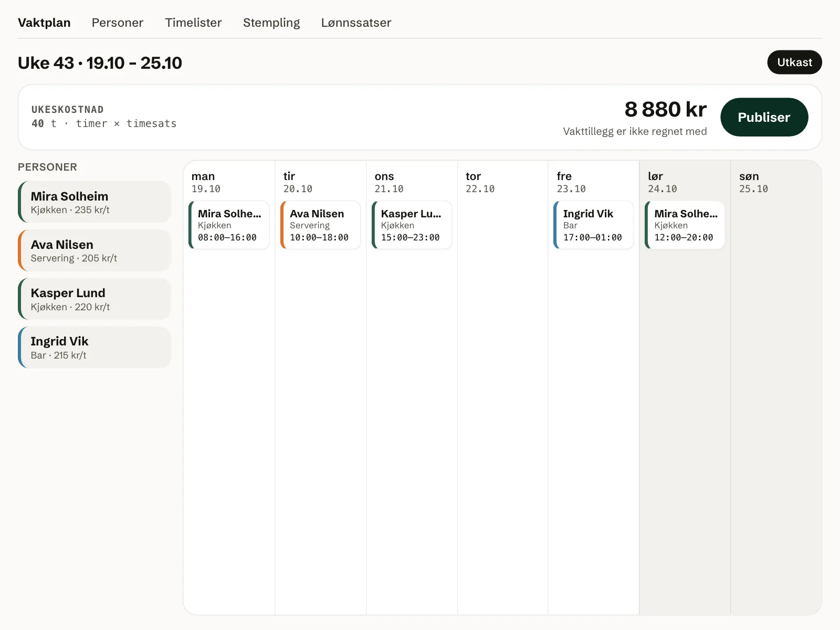This screenshot has width=840, height=630.
Task: Click the lør 24.10 column header
Action: [662, 182]
